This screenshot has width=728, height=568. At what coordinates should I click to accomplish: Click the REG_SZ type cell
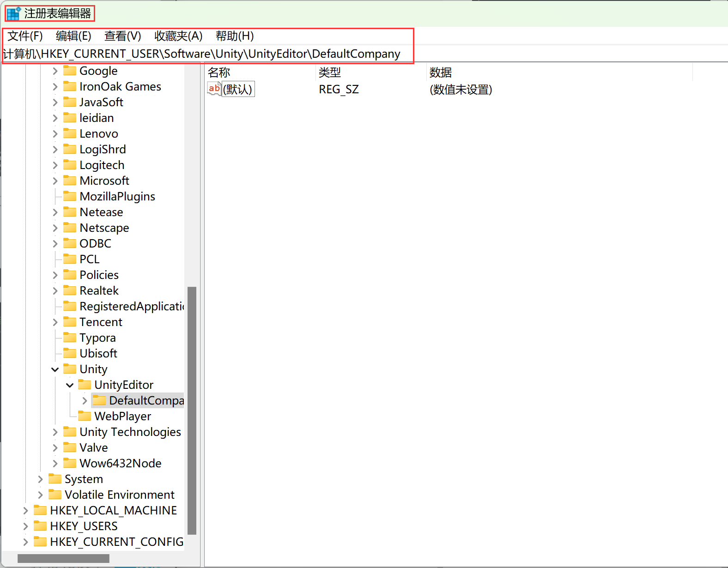click(x=339, y=89)
